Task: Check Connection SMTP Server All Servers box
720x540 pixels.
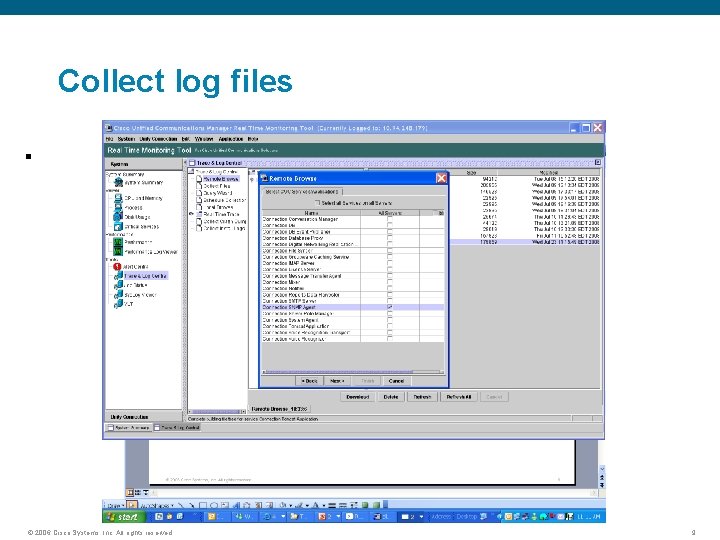Action: coord(390,301)
